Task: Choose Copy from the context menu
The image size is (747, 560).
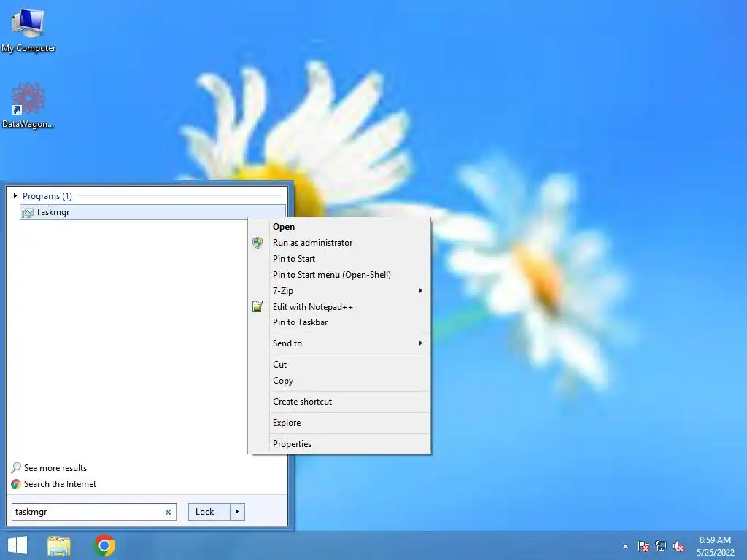Action: click(x=339, y=381)
